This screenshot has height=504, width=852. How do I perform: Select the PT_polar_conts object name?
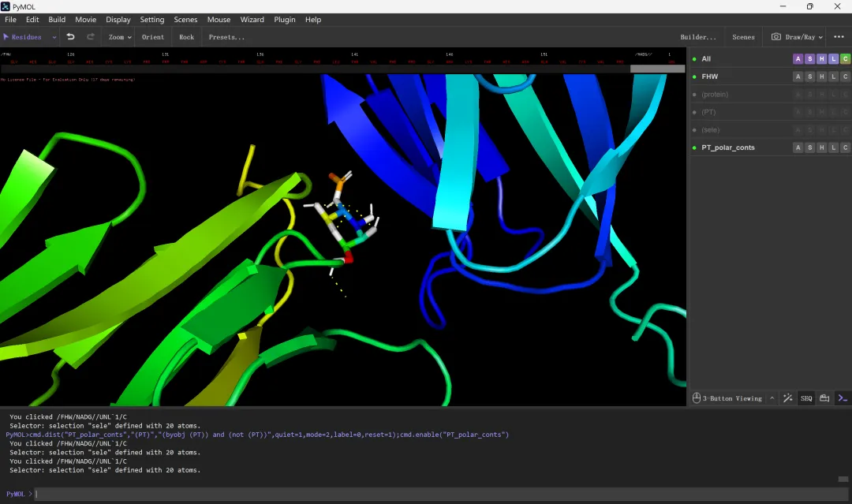click(728, 147)
